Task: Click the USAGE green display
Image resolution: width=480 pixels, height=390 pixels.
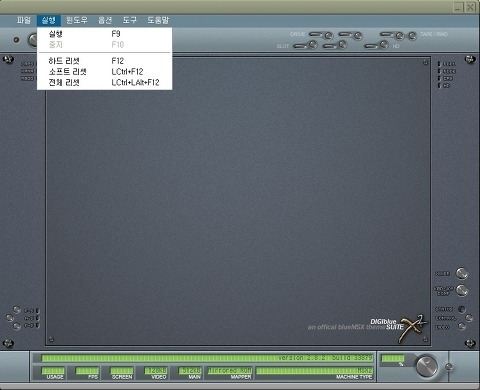Action: (x=53, y=370)
